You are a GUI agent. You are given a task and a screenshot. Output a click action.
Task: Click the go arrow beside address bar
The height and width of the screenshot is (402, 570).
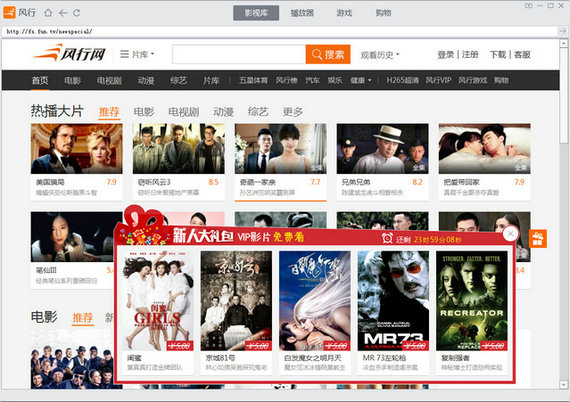(x=562, y=31)
